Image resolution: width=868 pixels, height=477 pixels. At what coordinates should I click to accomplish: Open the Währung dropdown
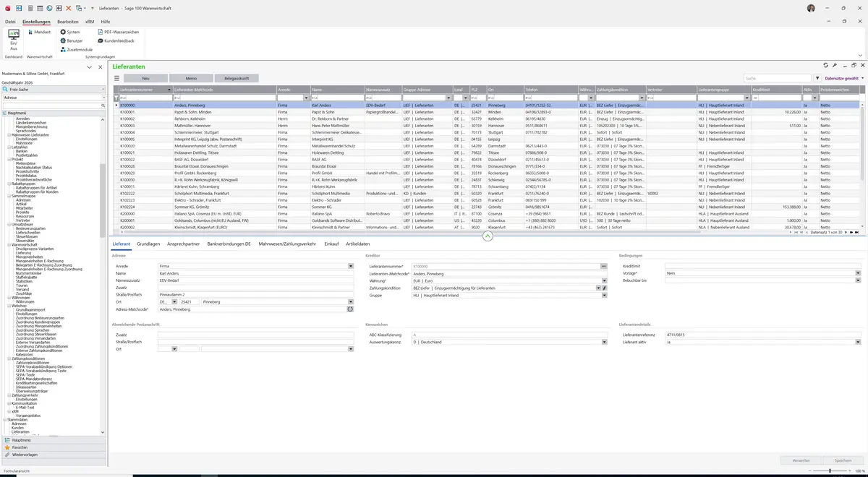(x=605, y=280)
